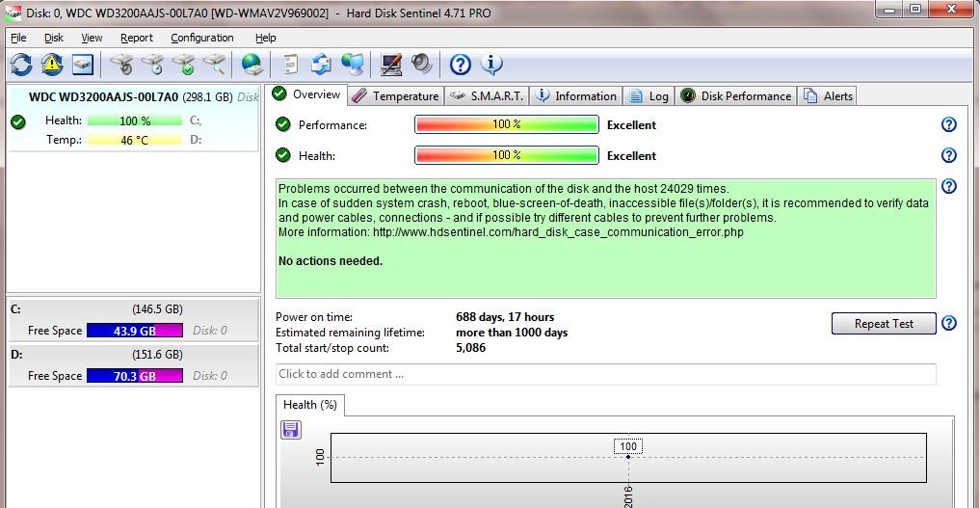Click the disk icon with green checkmark
The height and width of the screenshot is (508, 980).
pos(184,65)
